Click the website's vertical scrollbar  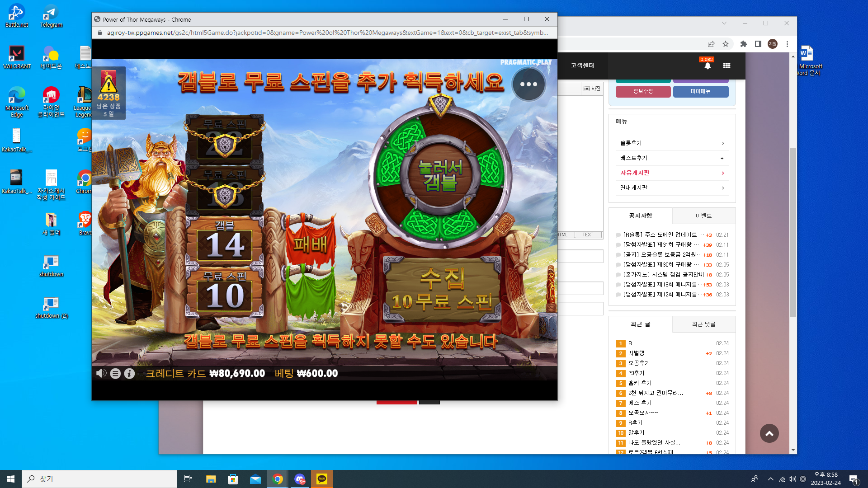coord(793,232)
